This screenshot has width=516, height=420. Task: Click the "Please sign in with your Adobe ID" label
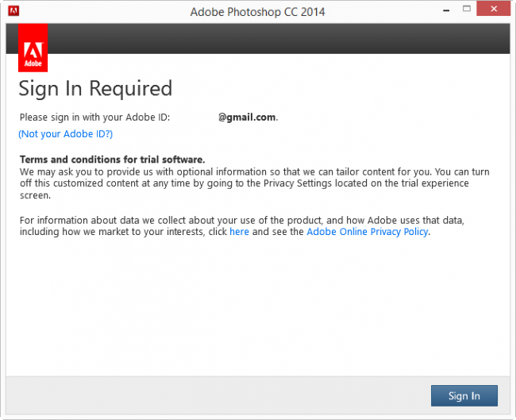[94, 117]
